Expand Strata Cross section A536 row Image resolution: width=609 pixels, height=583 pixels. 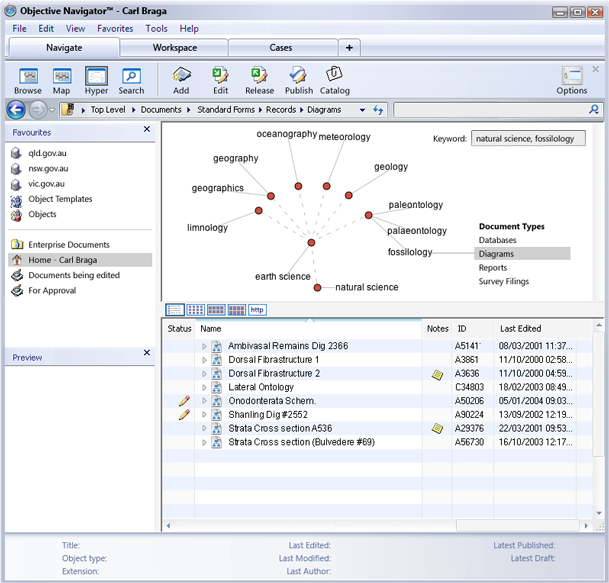coord(204,428)
